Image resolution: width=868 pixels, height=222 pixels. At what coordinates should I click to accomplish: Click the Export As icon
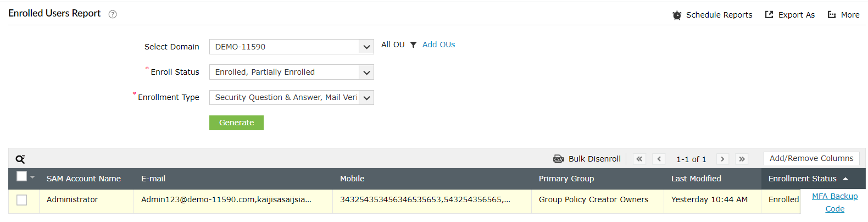[769, 15]
